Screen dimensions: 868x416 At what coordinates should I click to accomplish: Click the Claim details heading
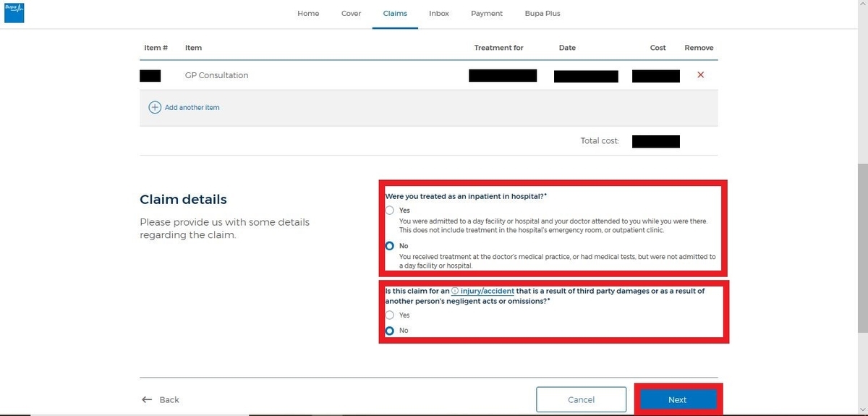point(183,199)
